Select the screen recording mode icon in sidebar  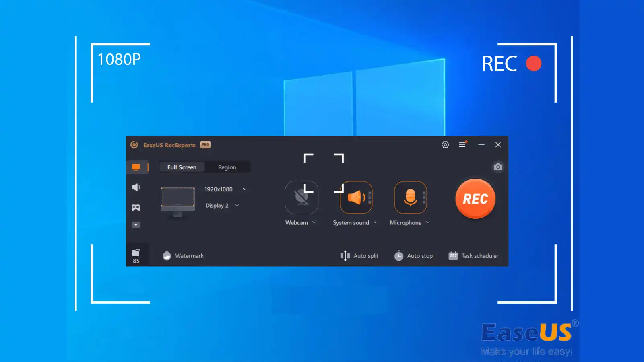[x=136, y=167]
